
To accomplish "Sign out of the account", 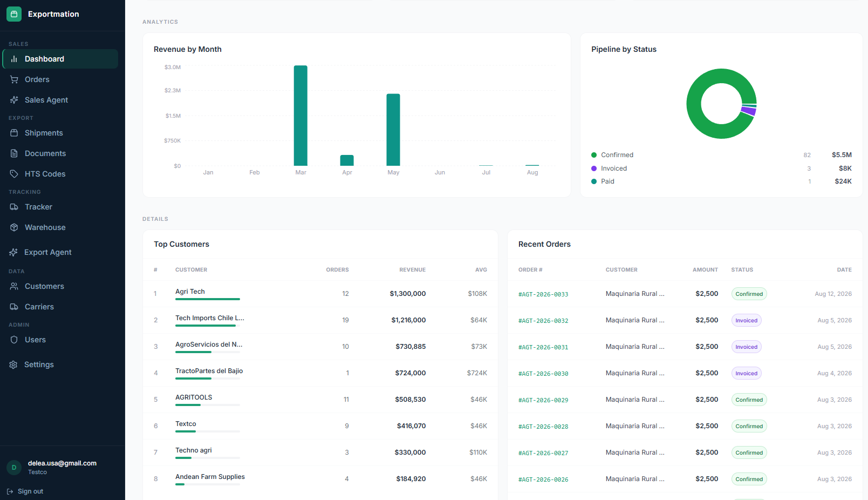I will click(25, 491).
